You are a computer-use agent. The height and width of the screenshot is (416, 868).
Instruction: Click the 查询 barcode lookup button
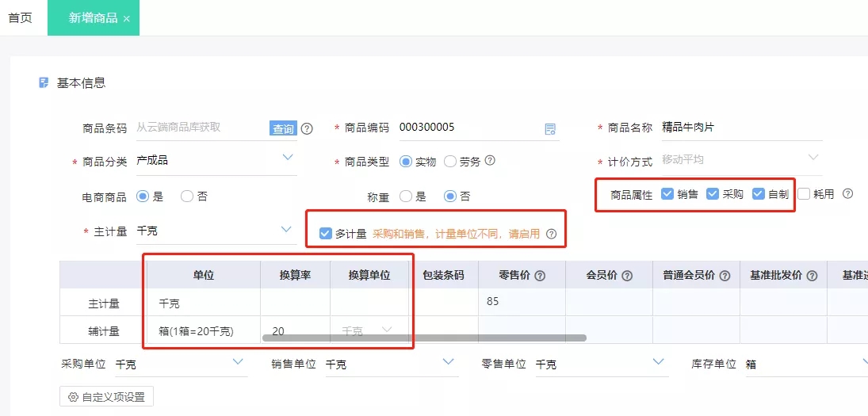coord(283,128)
